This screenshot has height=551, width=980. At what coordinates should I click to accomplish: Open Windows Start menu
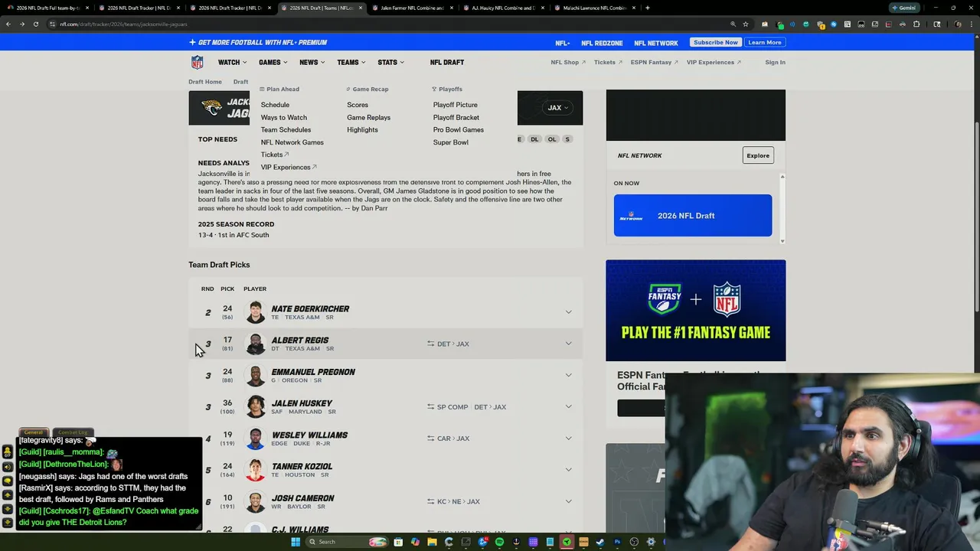click(296, 542)
